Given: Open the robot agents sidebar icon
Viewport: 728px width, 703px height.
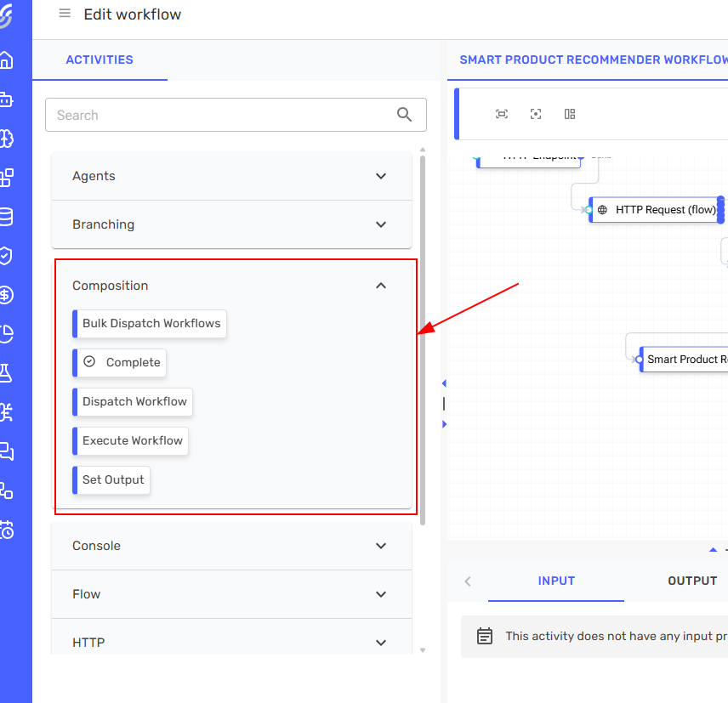Looking at the screenshot, I should coord(6,99).
